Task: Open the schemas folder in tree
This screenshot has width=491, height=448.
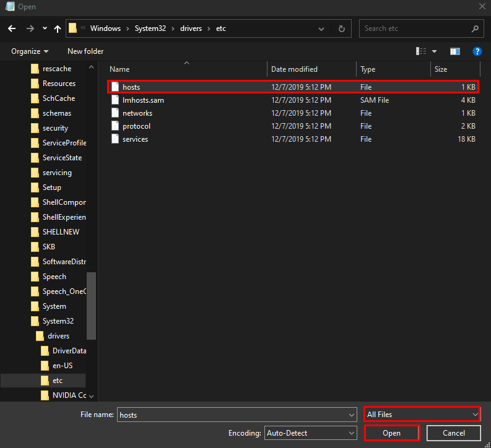Action: (x=57, y=113)
